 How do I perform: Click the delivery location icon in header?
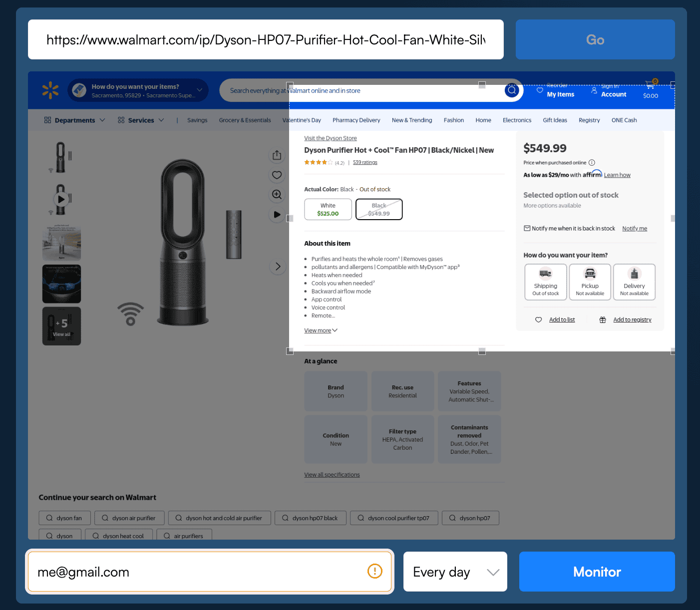coord(79,90)
